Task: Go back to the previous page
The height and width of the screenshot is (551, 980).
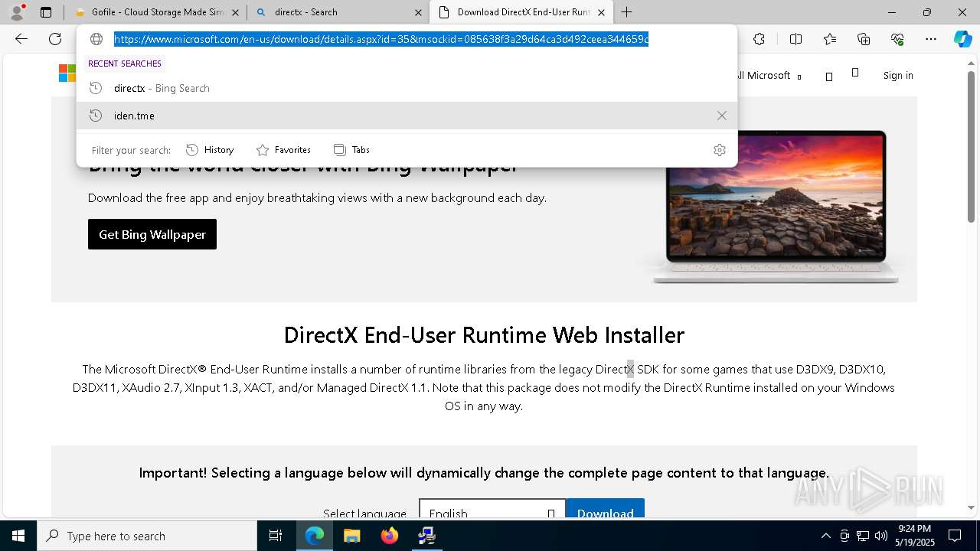Action: 21,39
